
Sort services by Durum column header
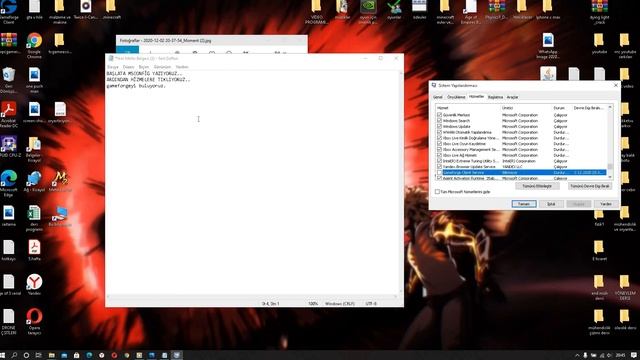pos(562,108)
